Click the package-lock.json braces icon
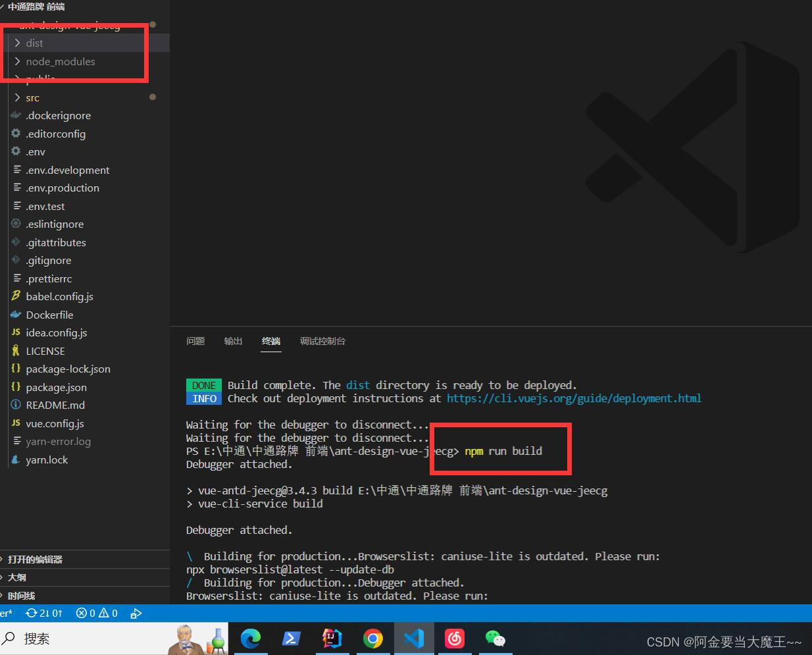The width and height of the screenshot is (812, 655). 16,369
